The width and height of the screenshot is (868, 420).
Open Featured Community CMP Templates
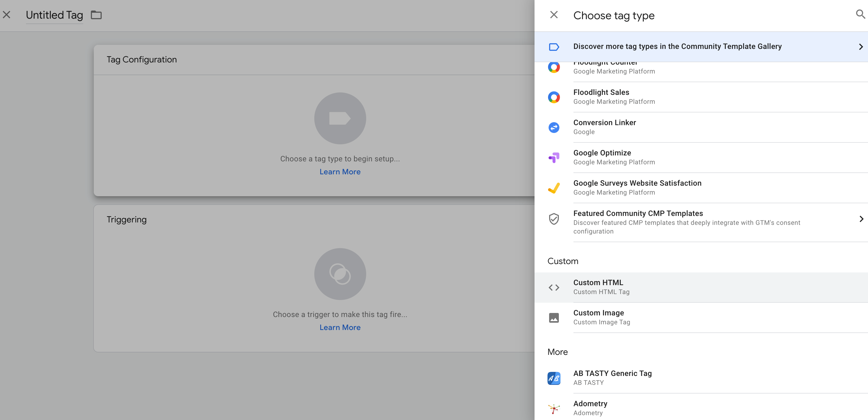tap(701, 222)
